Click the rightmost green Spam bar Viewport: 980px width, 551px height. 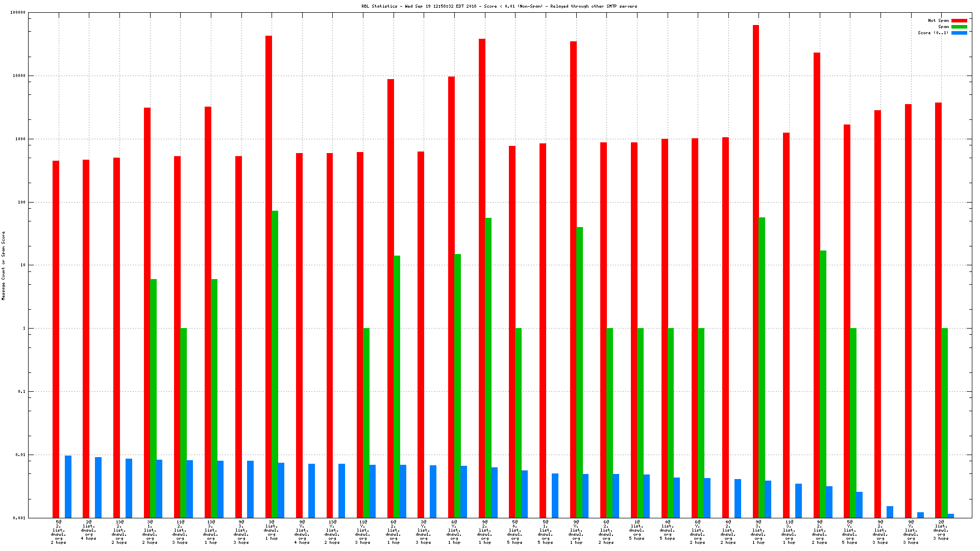(x=944, y=422)
